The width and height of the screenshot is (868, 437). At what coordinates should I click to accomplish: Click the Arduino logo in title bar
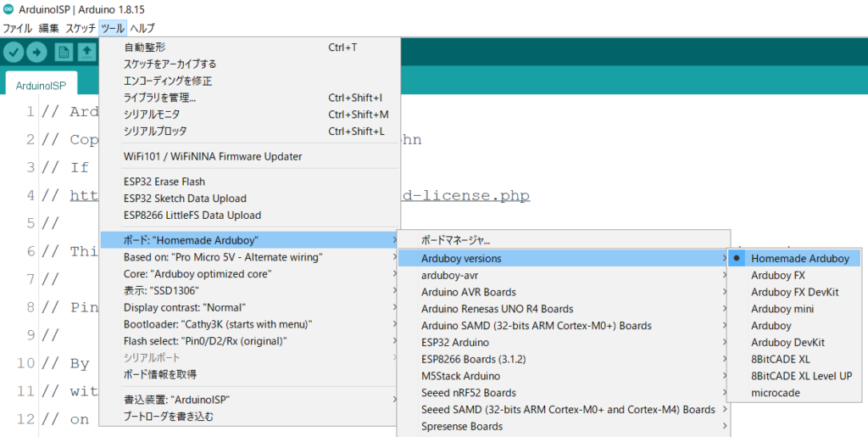(8, 8)
